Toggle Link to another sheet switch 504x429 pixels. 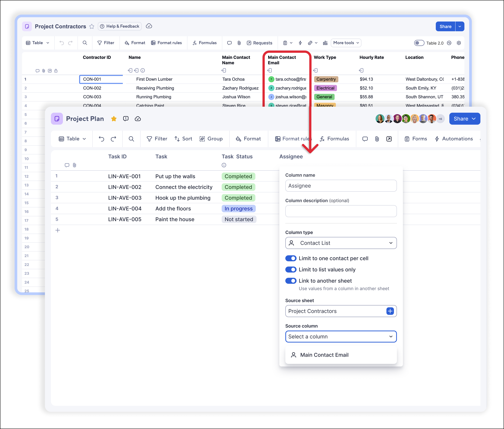[291, 281]
